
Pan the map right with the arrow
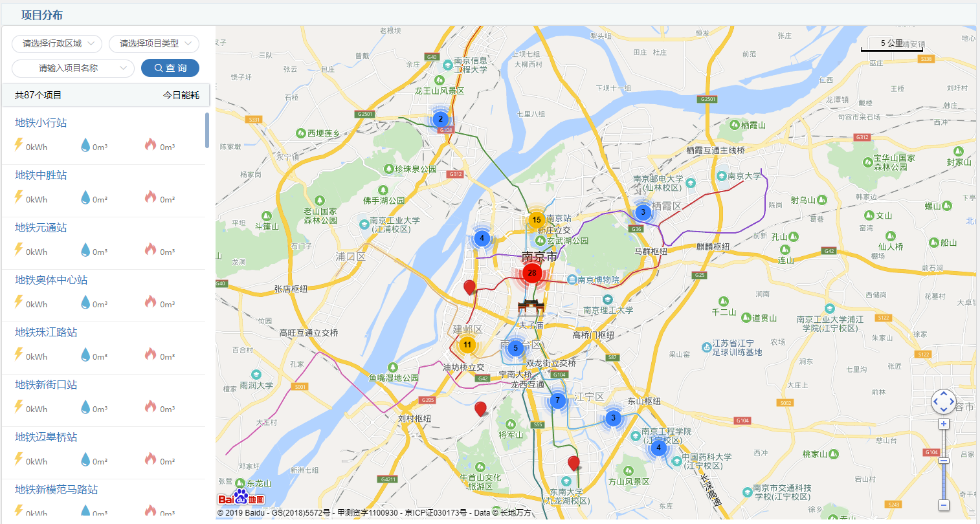click(952, 402)
